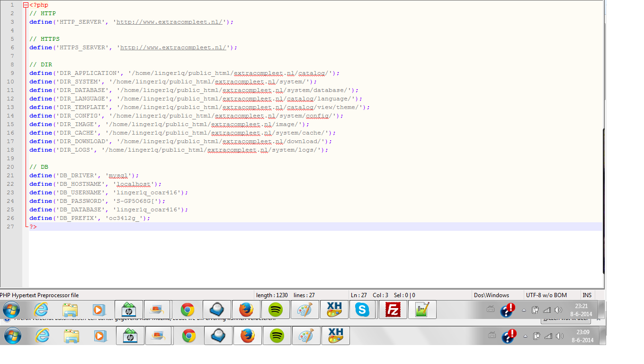Viewport: 644px width, 364px height.
Task: Open the XH app on the 23:21 taskbar
Action: (334, 309)
